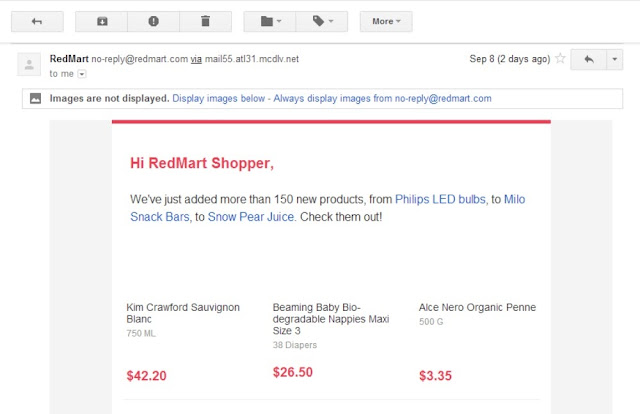
Task: Click the reply arrow button
Action: click(x=588, y=60)
